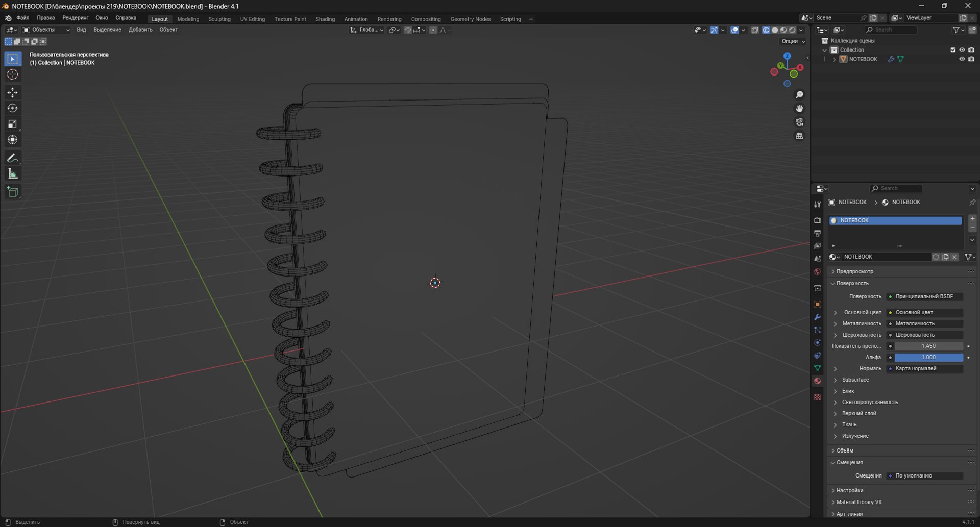The height and width of the screenshot is (527, 980).
Task: Open the Modifiers wrench properties tab
Action: [818, 317]
